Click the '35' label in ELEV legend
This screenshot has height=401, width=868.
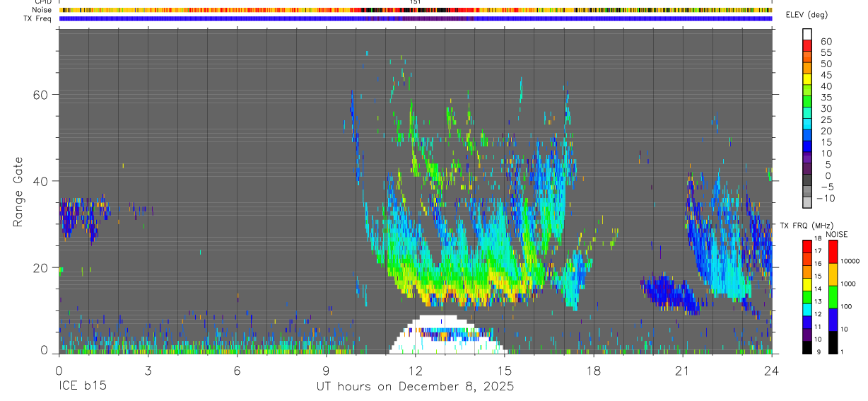point(826,97)
